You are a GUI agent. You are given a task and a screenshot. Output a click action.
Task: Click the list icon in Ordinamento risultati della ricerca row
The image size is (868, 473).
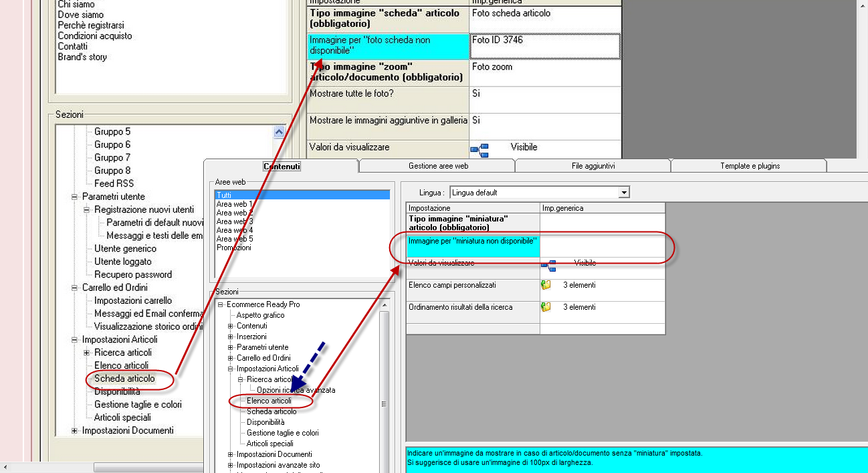pyautogui.click(x=546, y=307)
